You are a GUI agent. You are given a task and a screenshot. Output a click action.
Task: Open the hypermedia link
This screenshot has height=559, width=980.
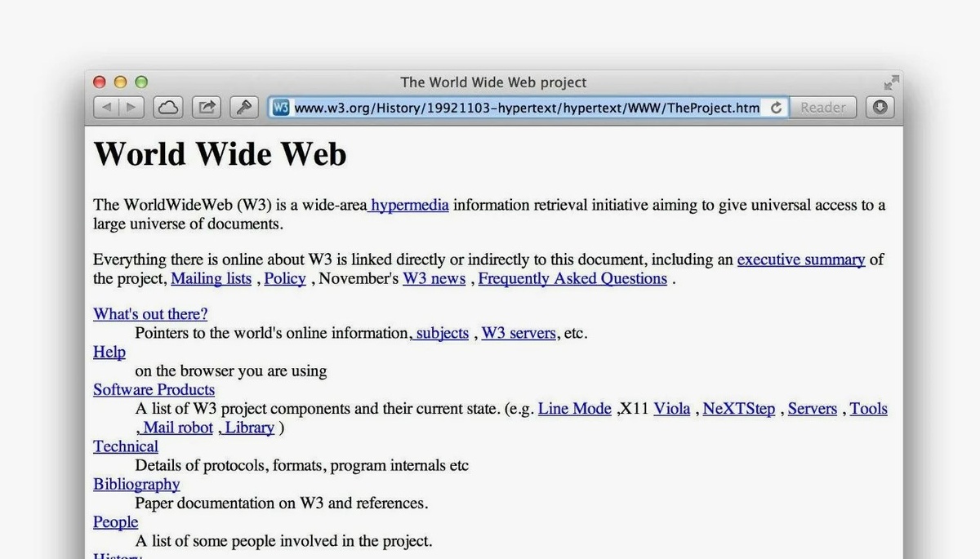pyautogui.click(x=408, y=205)
